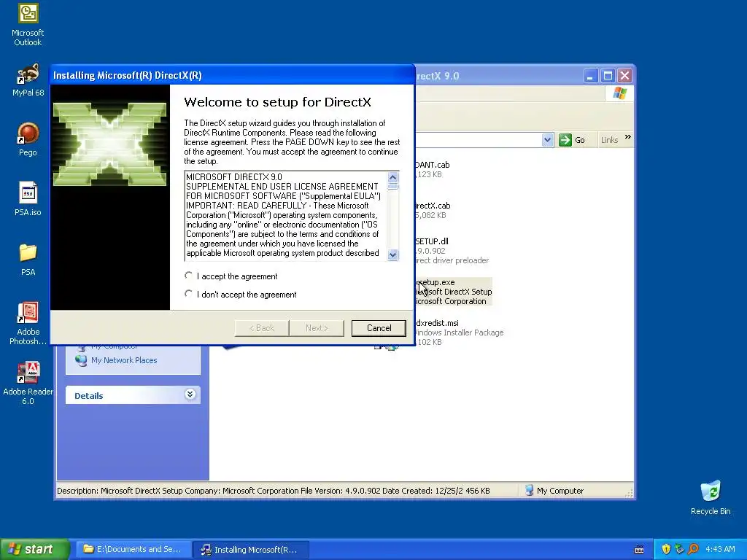The width and height of the screenshot is (747, 560).
Task: Click the Next button in setup wizard
Action: [317, 328]
